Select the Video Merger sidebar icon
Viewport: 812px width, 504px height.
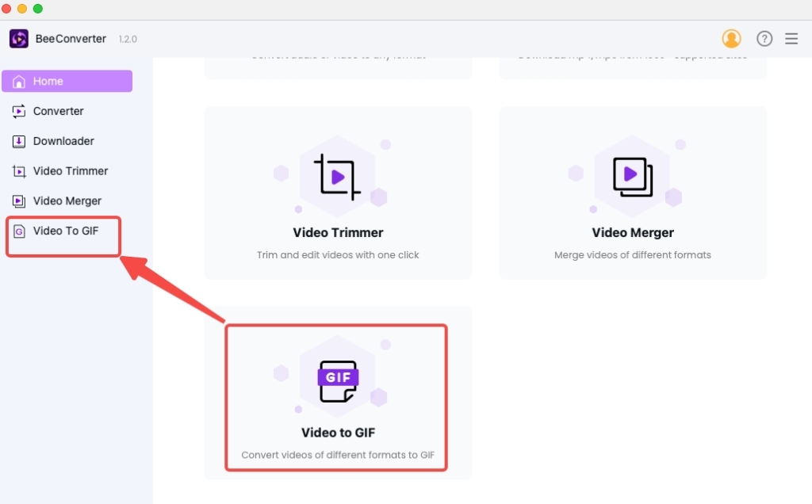point(18,200)
